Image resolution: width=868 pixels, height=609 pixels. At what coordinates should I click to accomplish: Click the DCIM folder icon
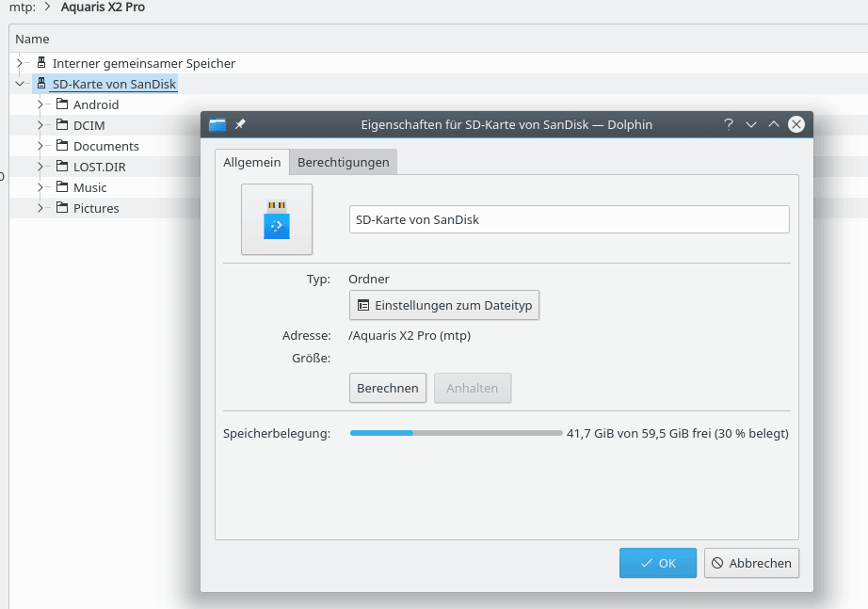(x=62, y=125)
